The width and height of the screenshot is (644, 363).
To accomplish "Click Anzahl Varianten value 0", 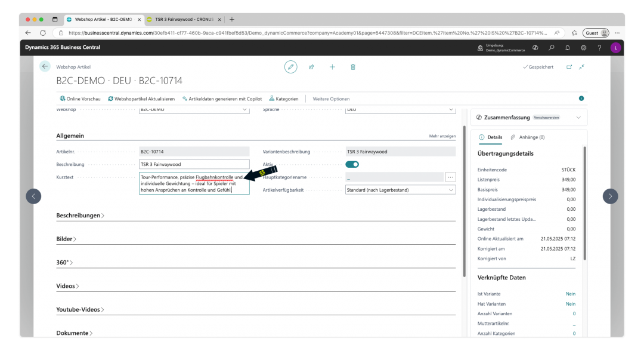I will tap(574, 313).
